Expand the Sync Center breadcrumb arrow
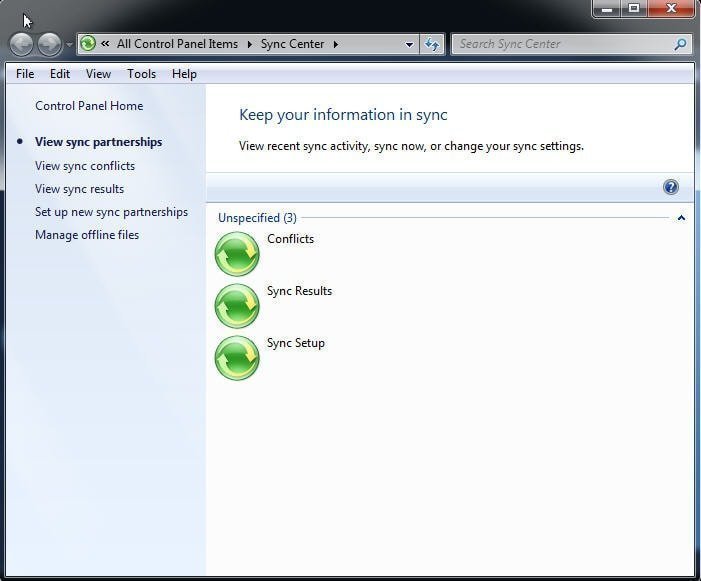 tap(335, 44)
